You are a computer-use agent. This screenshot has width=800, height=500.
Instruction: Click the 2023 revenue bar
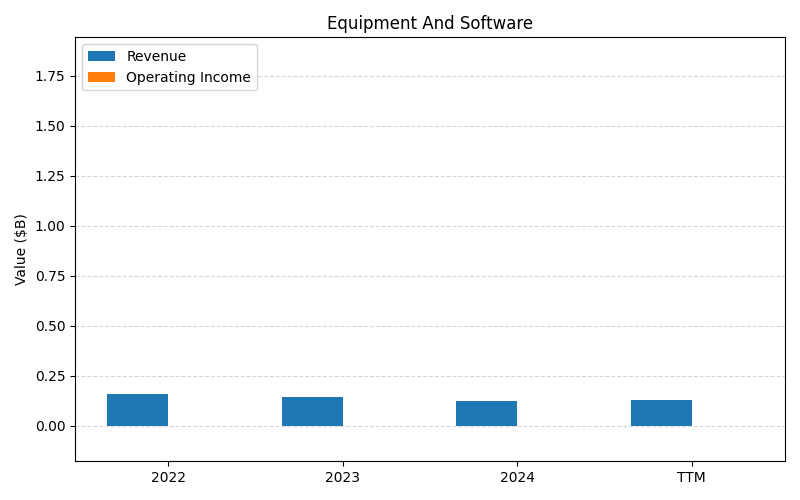[312, 412]
